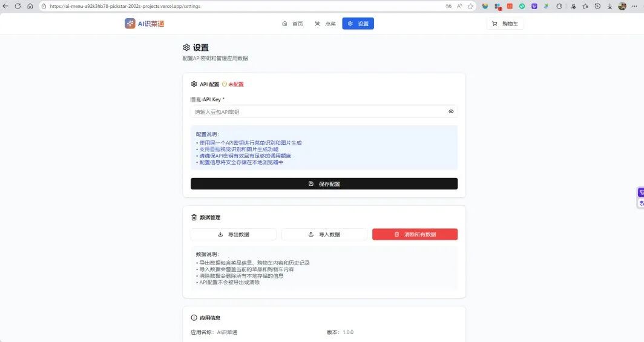Screen dimensions: 644x342
Task: Open browser extensions puzzle icon
Action: 559,6
